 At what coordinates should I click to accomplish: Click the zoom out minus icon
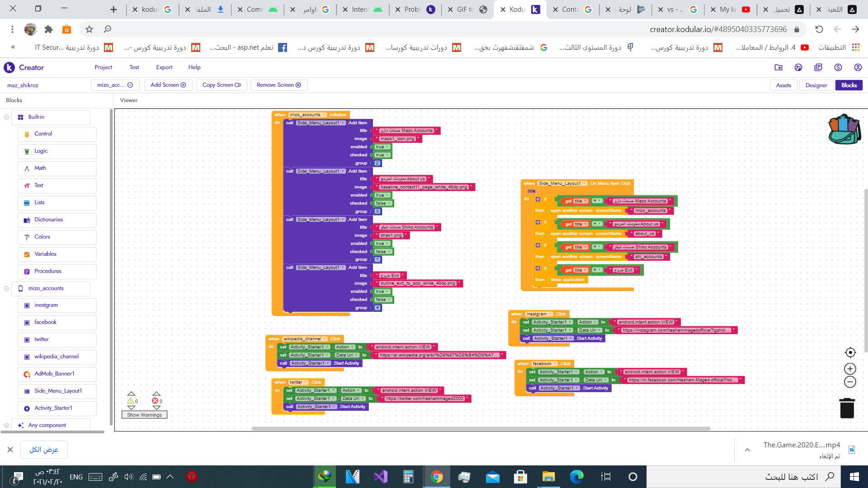tap(850, 382)
